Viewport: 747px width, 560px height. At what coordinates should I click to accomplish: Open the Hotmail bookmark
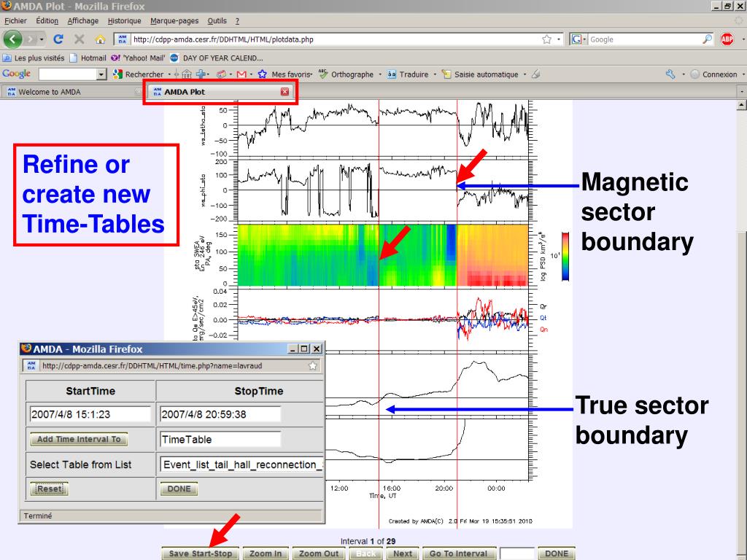88,58
